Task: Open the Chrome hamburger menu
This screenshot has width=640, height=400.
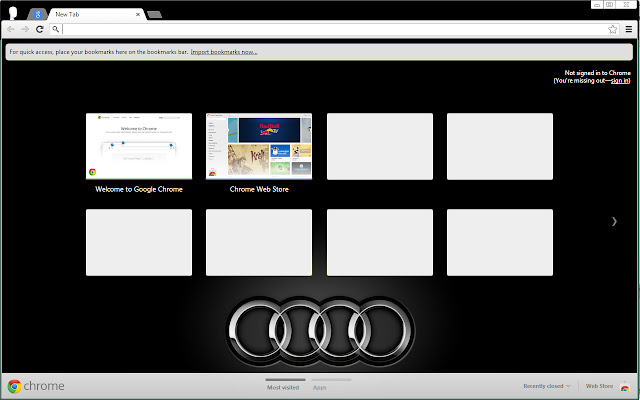Action: [629, 29]
